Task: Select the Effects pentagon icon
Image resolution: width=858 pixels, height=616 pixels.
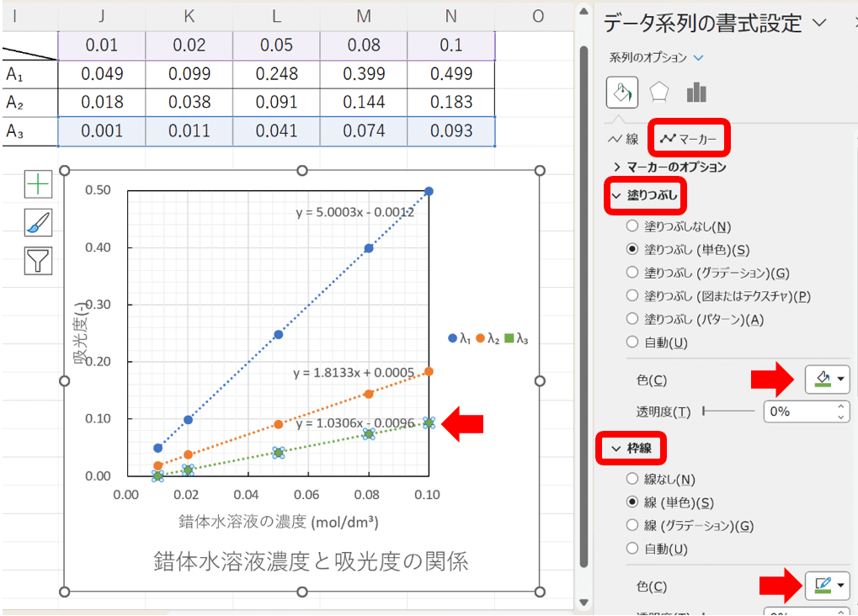Action: pyautogui.click(x=658, y=93)
